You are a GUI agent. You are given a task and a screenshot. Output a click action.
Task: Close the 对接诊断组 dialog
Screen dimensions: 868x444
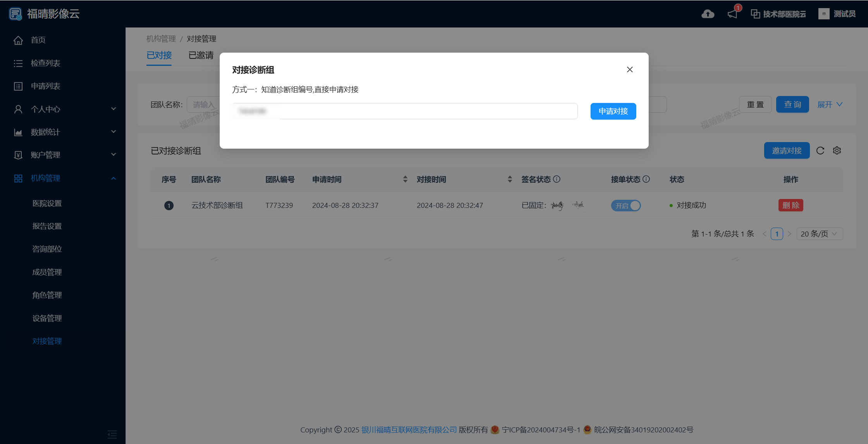point(630,70)
